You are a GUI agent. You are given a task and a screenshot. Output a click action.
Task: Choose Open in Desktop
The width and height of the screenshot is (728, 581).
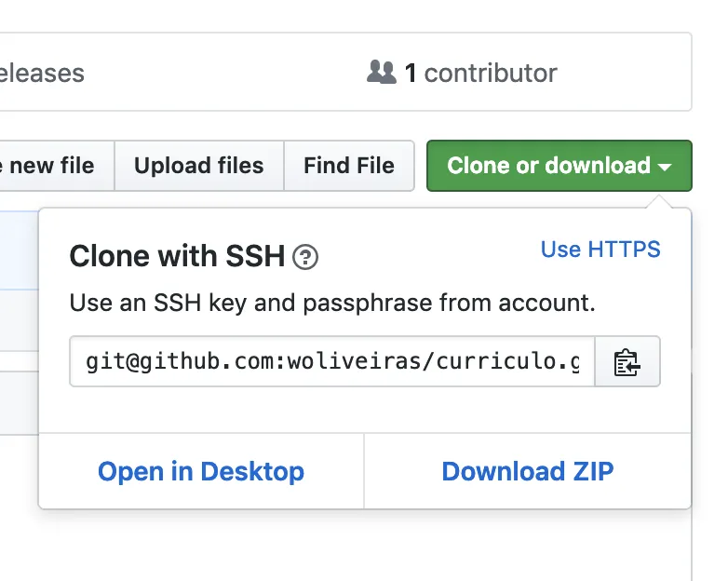201,471
